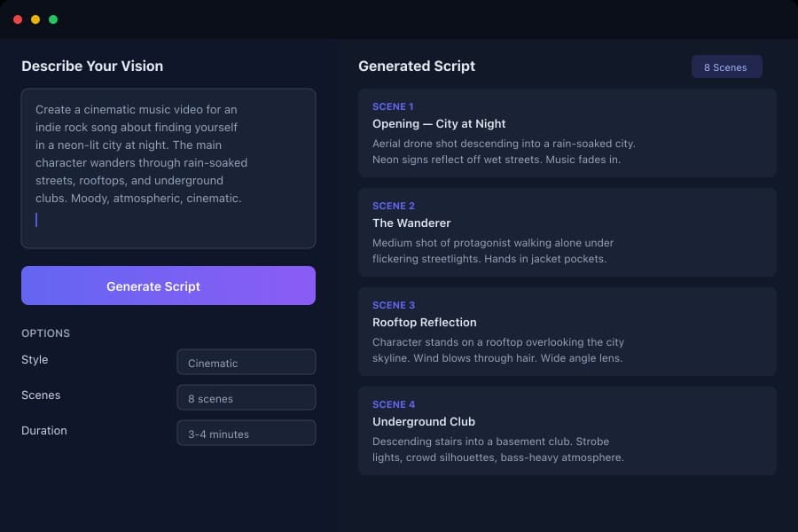Click the Generate Script button
This screenshot has width=798, height=532.
point(168,286)
